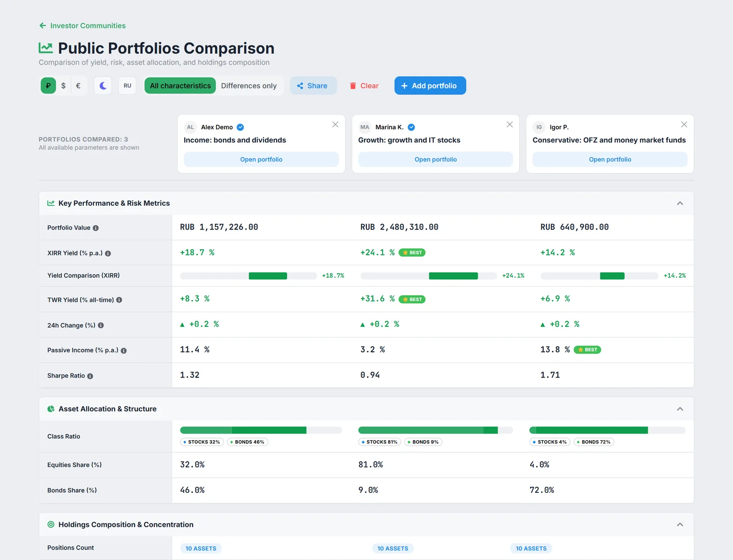Switch currency to dollar

click(x=63, y=86)
